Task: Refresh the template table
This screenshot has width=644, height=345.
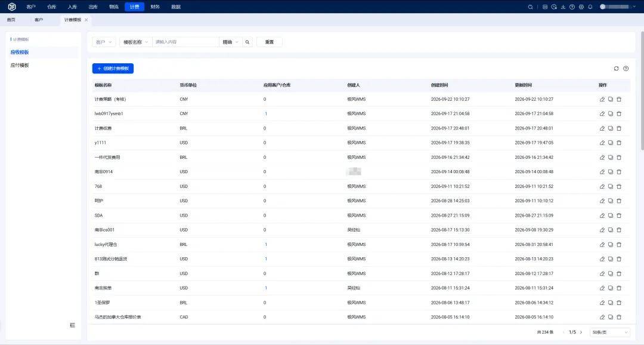Action: 616,69
